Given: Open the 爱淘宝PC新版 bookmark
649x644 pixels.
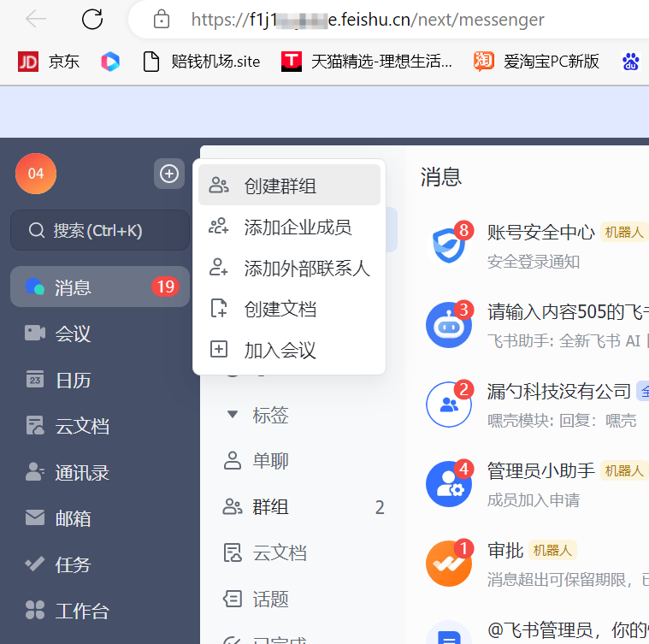Looking at the screenshot, I should tap(536, 62).
